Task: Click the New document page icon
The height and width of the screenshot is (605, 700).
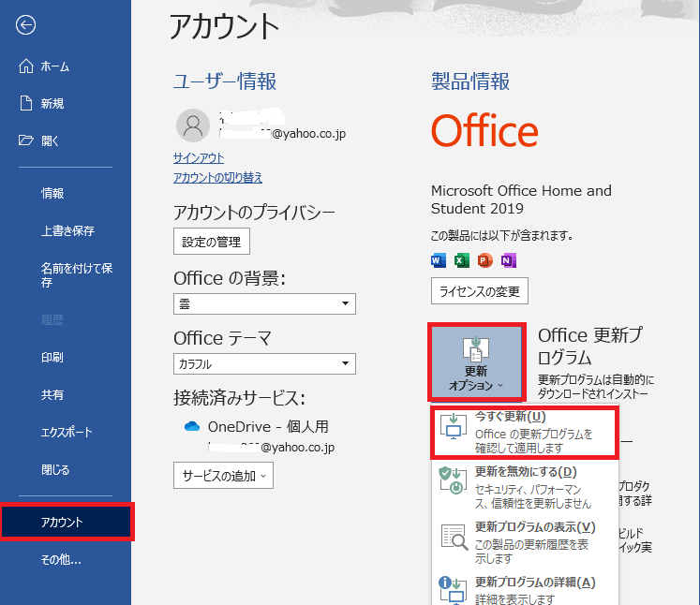Action: click(26, 103)
